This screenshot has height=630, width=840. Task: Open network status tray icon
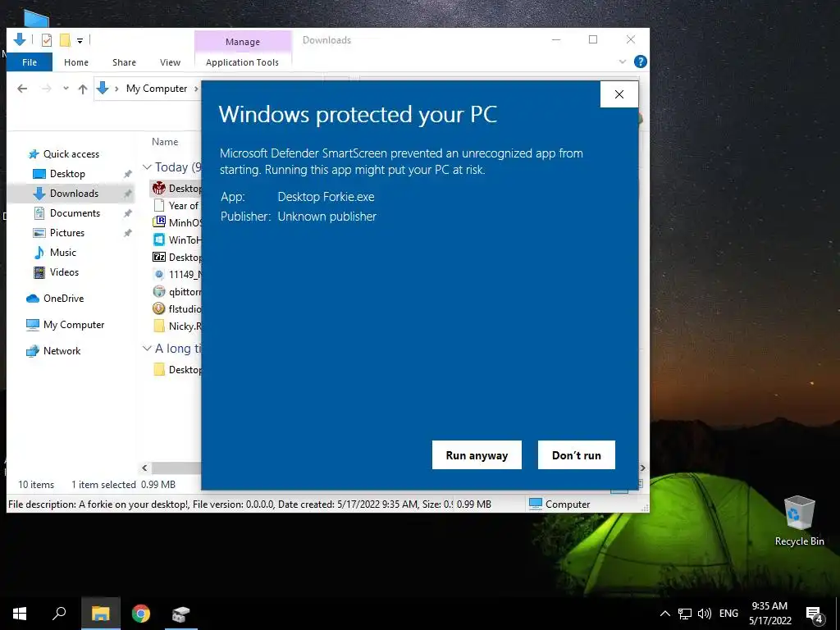click(685, 614)
